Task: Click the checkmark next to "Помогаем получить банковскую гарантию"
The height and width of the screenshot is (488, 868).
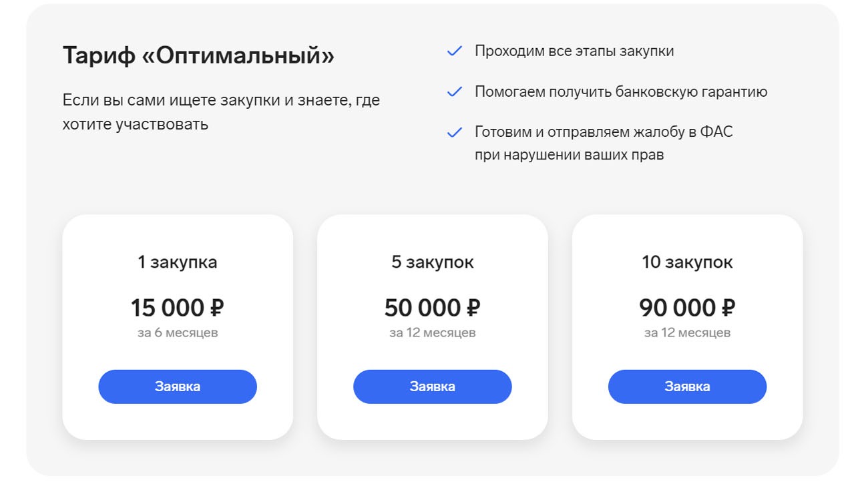Action: point(455,92)
